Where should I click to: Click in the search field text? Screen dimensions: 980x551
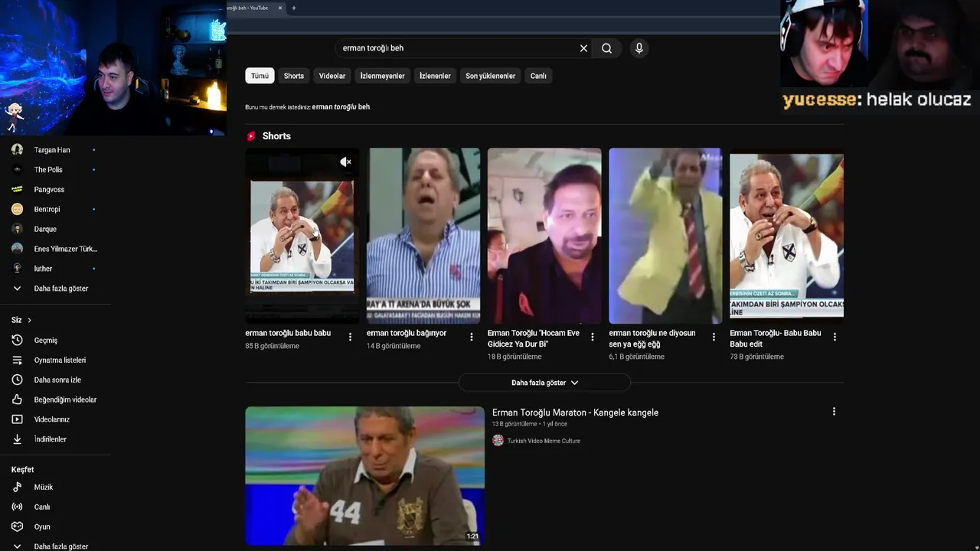tap(373, 48)
